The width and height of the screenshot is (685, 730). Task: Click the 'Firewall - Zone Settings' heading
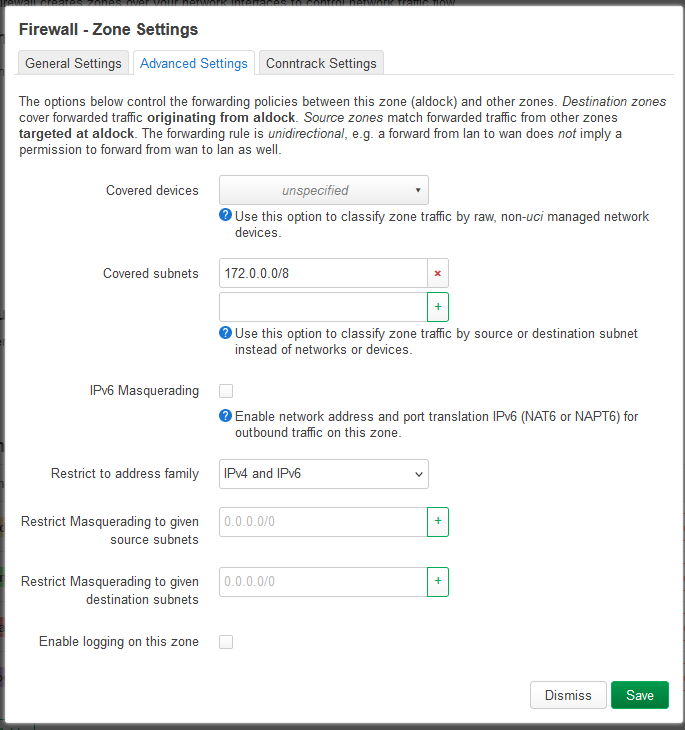click(x=109, y=29)
